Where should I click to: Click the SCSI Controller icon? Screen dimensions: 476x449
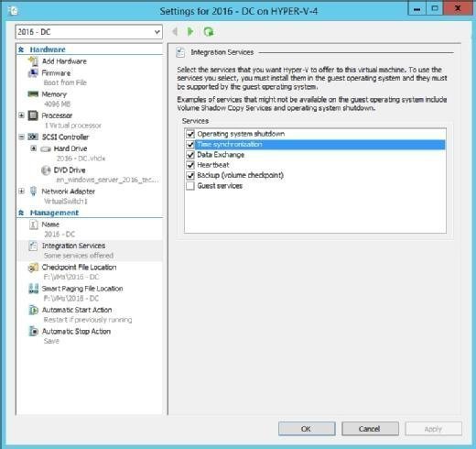coord(33,137)
